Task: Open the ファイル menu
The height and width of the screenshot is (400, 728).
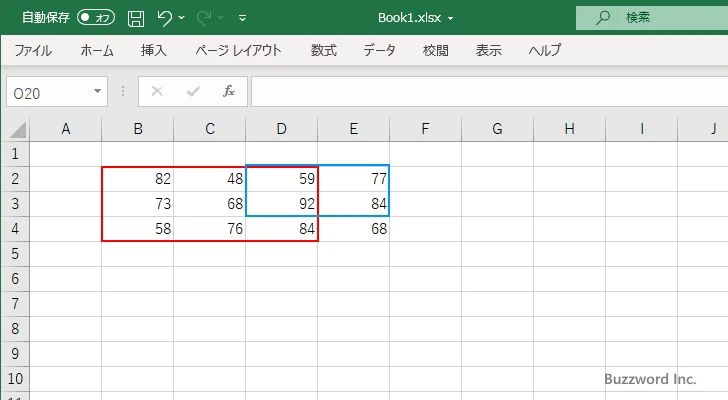Action: (33, 50)
